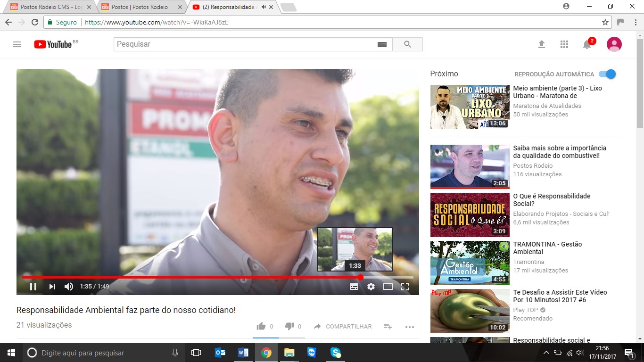This screenshot has height=362, width=644.
Task: Open the YouTube hamburger guide menu
Action: point(17,44)
